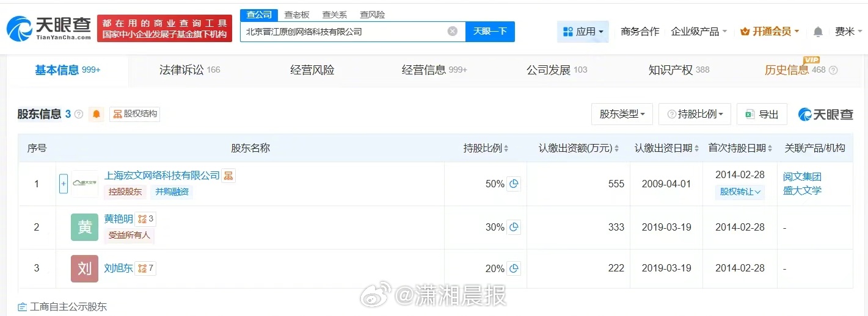Open shareholder 上海宏文网络科技有限公司 link
The width and height of the screenshot is (868, 316).
tap(162, 176)
